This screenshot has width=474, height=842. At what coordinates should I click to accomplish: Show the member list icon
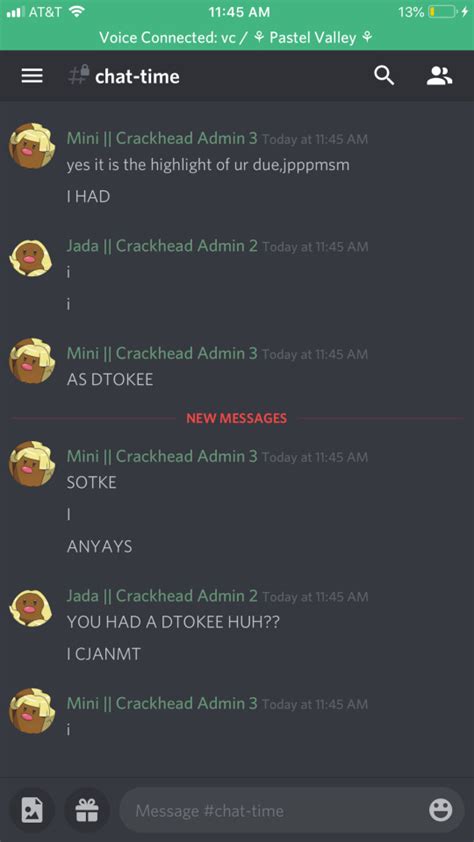pos(440,76)
